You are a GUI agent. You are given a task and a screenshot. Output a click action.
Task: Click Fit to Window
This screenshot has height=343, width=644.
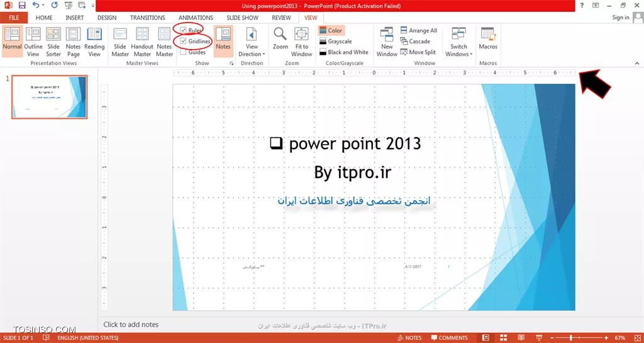click(301, 42)
